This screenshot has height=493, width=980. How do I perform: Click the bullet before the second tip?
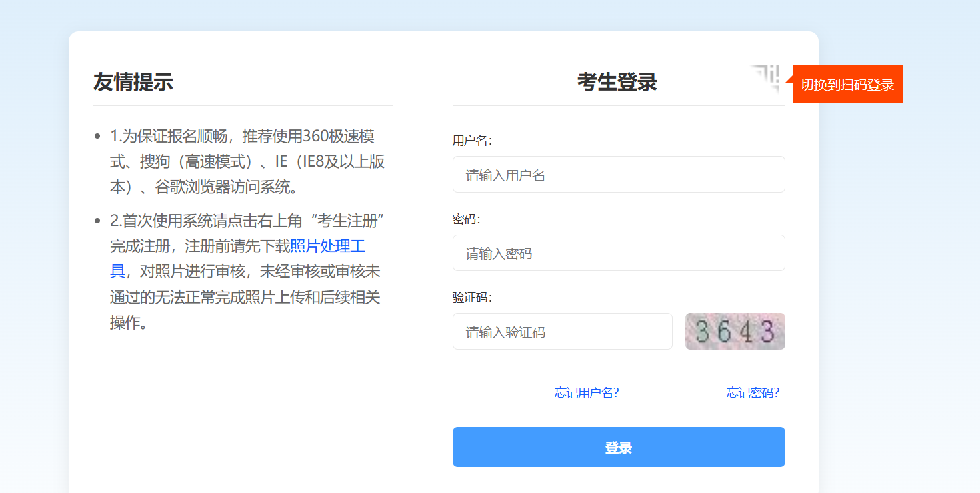(97, 221)
